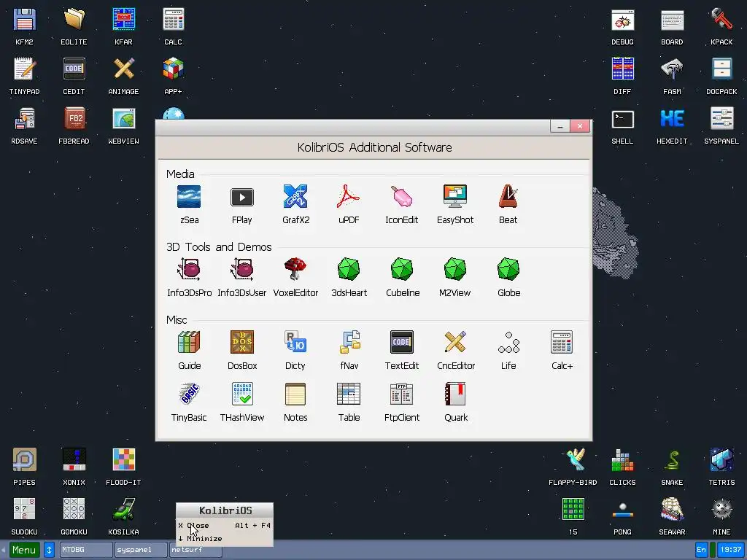Launch M2View demo
The image size is (747, 560).
[455, 269]
